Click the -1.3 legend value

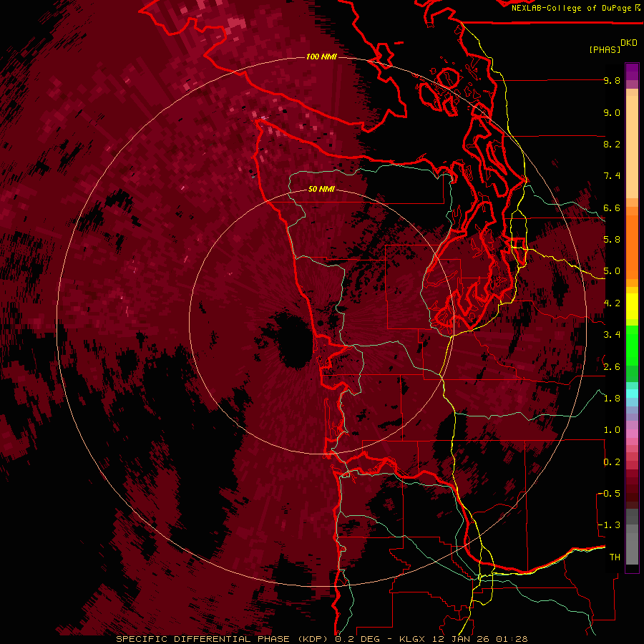coord(609,525)
